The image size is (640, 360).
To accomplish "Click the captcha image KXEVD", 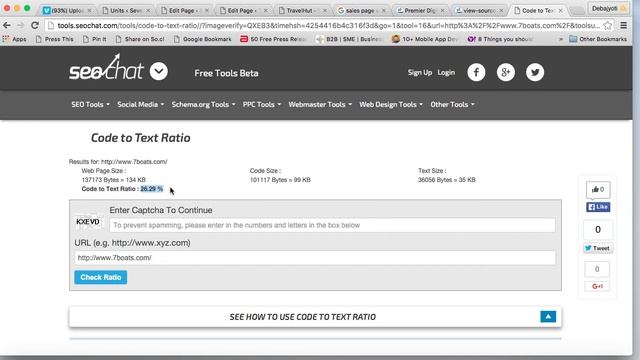I will pos(88,222).
